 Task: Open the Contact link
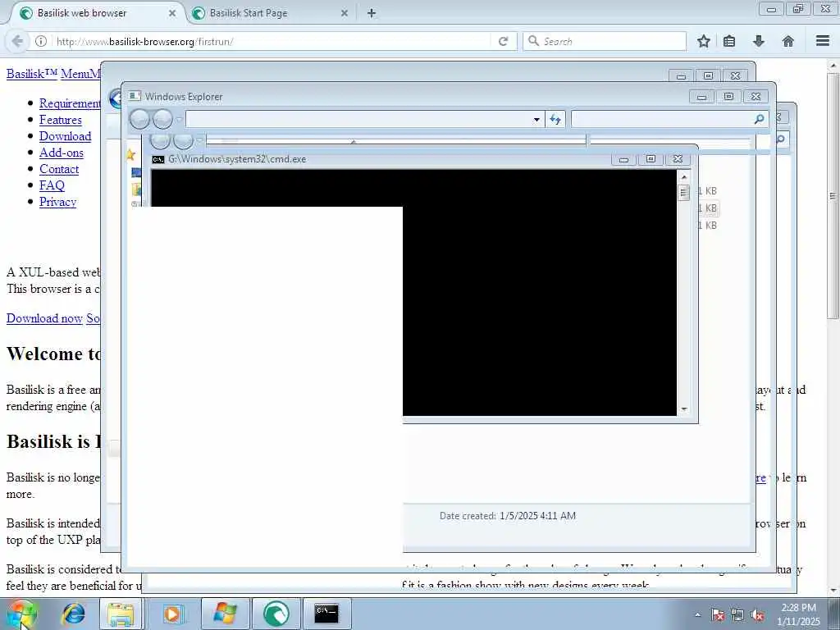click(59, 169)
